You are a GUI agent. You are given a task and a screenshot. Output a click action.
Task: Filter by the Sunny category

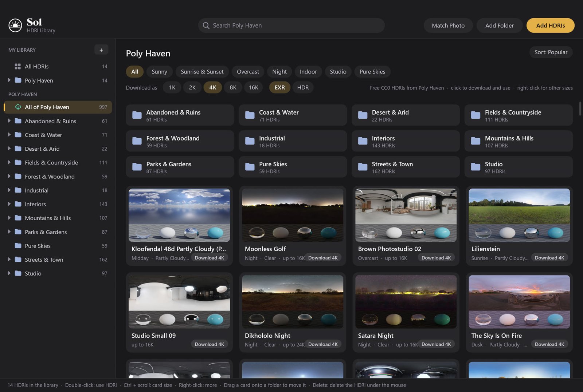point(159,72)
